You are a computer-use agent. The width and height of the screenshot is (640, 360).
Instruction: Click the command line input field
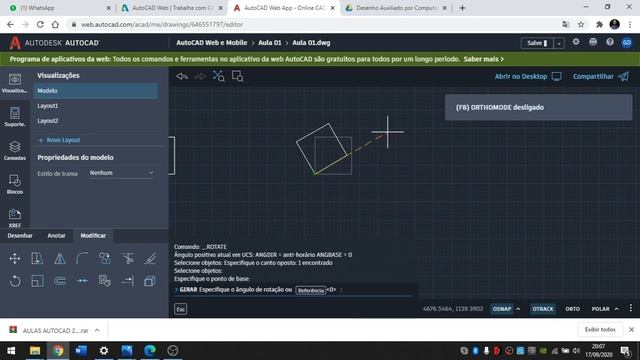click(294, 290)
